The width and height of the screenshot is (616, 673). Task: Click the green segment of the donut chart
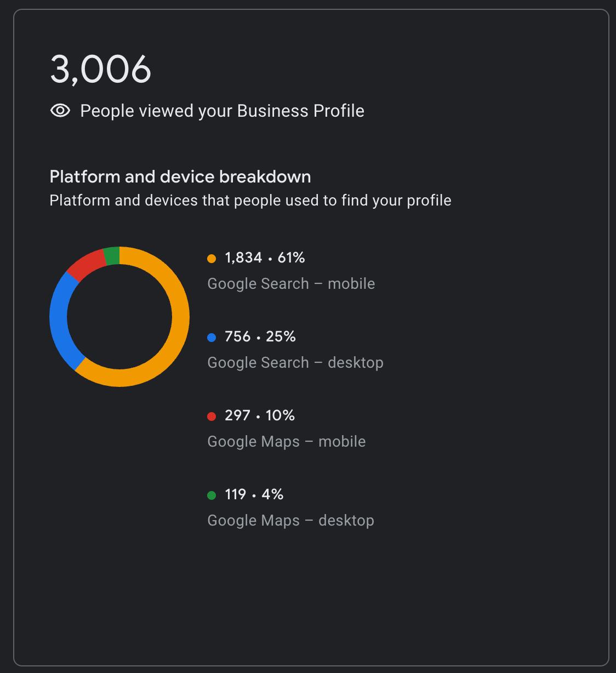point(112,256)
